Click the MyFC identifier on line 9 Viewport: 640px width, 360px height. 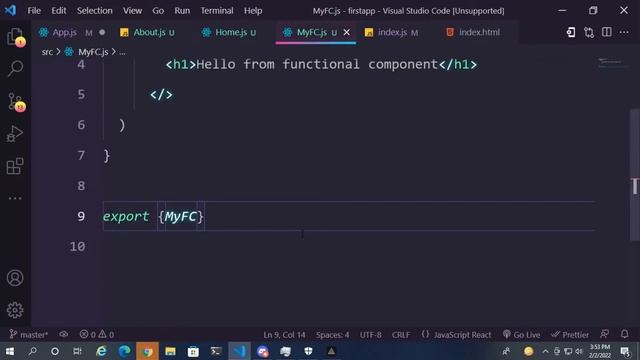[180, 216]
